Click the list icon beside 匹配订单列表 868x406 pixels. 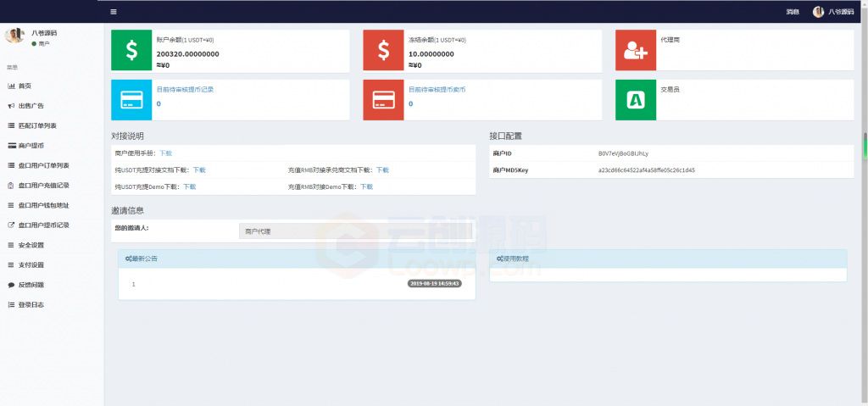11,125
